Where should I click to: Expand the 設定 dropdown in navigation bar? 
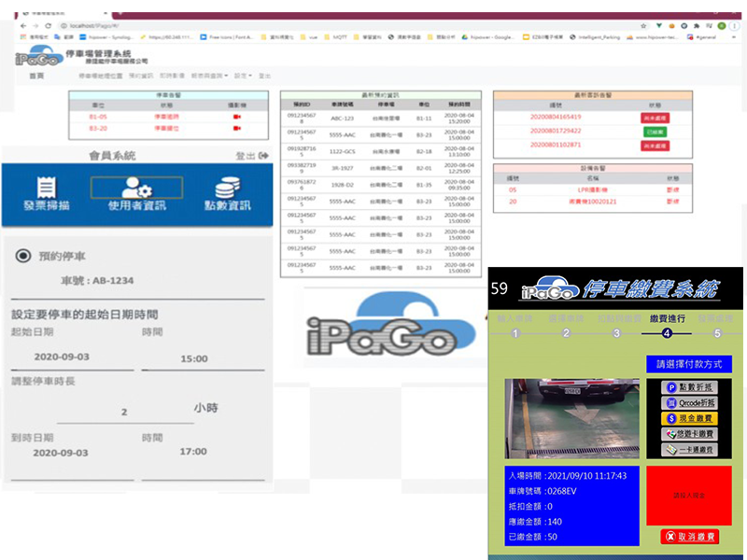243,76
